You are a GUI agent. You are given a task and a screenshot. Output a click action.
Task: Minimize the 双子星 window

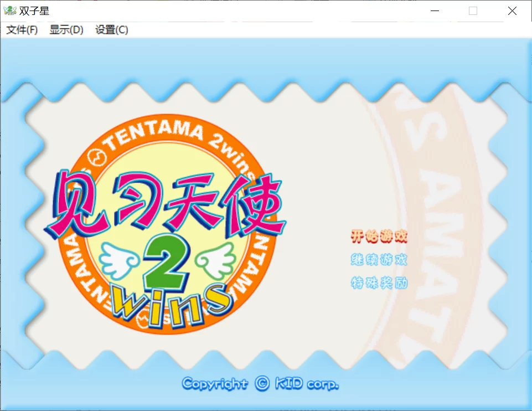pyautogui.click(x=435, y=11)
